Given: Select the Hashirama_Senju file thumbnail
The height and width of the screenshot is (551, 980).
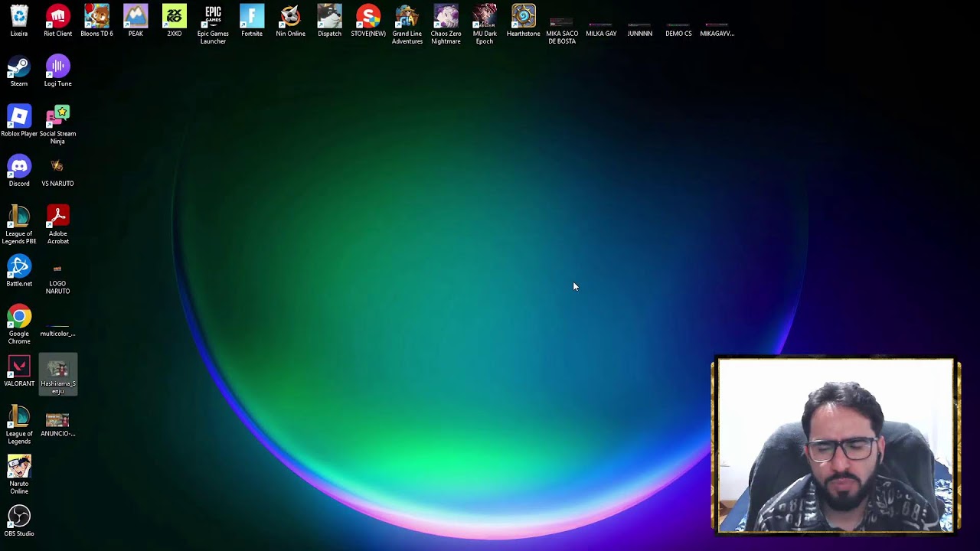Looking at the screenshot, I should [x=58, y=374].
